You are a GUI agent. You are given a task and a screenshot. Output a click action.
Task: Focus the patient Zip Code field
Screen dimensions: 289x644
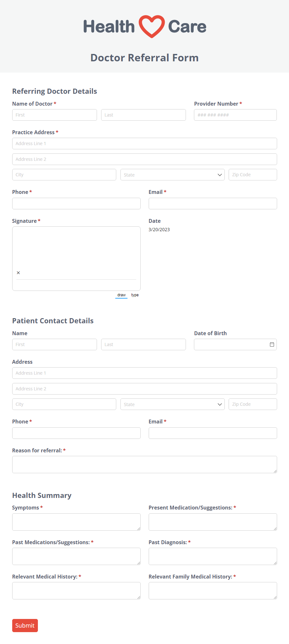[x=253, y=404]
